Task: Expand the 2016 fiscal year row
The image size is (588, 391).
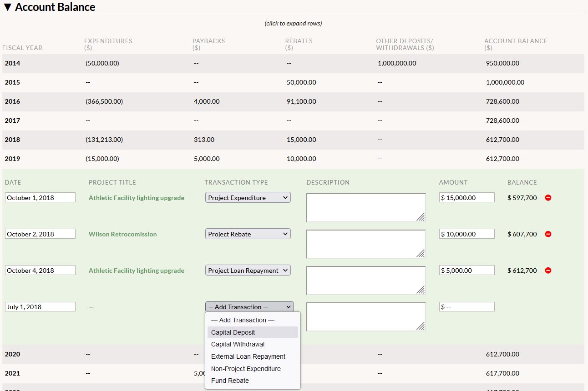Action: coord(293,101)
